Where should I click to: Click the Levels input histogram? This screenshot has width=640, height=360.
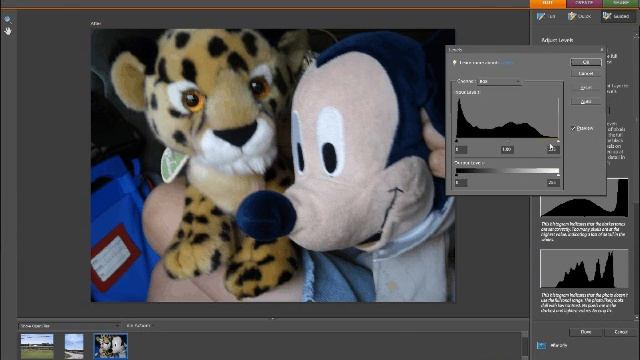click(x=507, y=118)
